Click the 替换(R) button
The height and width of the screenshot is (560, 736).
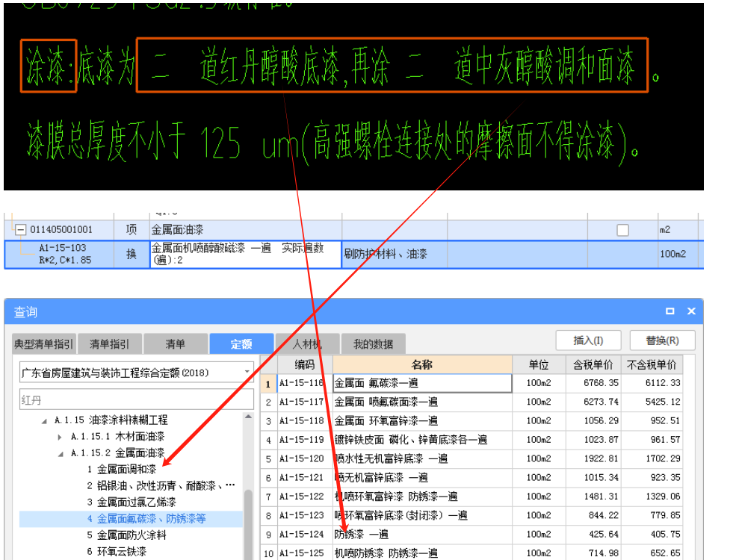662,340
